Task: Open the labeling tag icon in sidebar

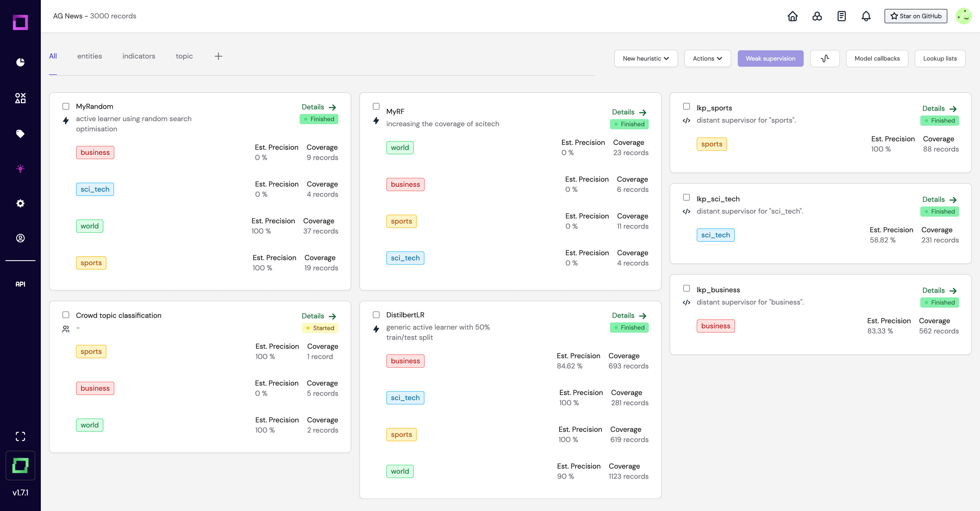Action: pos(20,134)
